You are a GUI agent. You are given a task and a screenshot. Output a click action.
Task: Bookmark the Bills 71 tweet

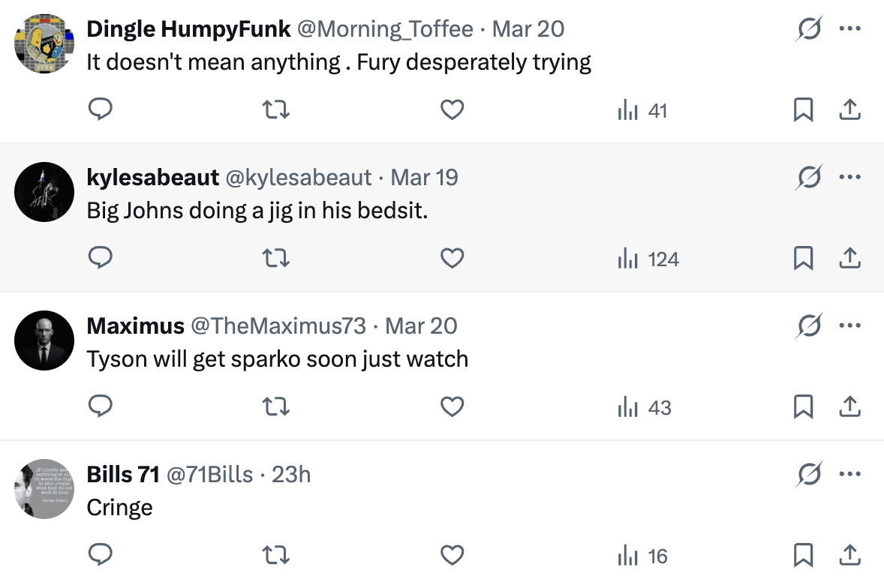coord(803,556)
